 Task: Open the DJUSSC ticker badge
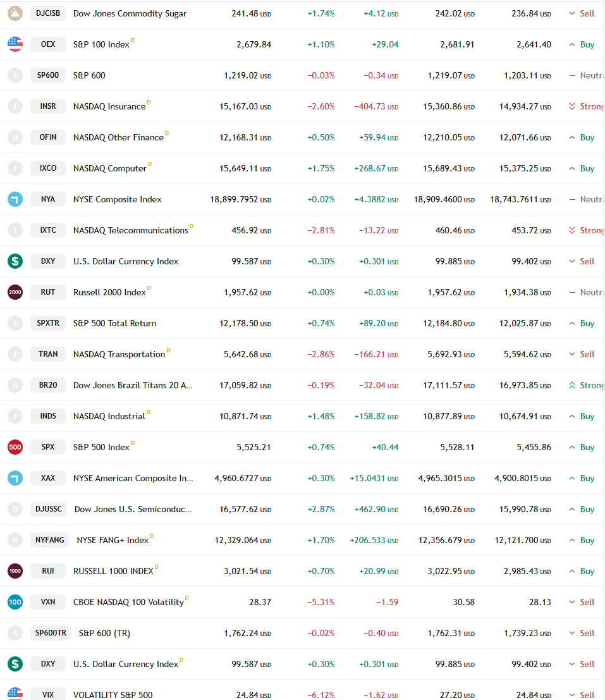tap(49, 509)
